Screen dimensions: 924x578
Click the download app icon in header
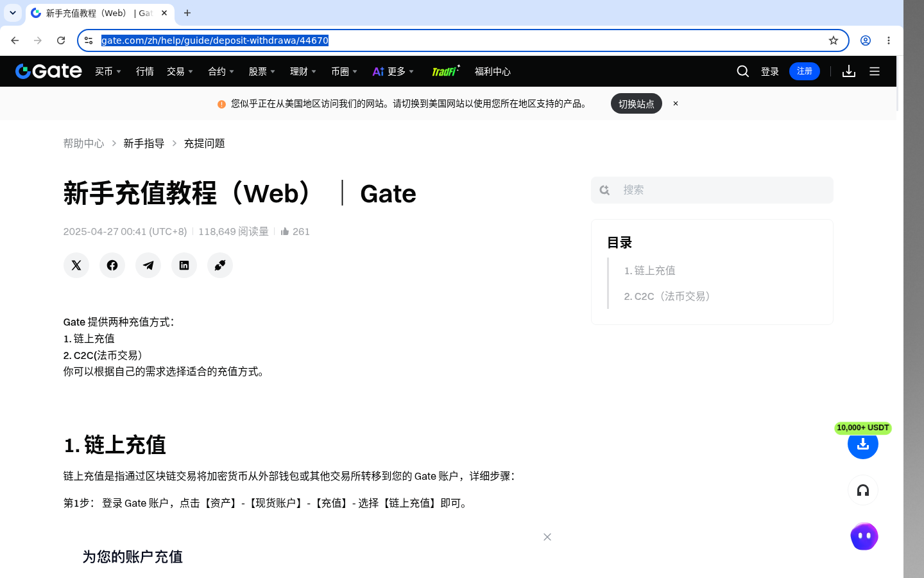pos(849,71)
